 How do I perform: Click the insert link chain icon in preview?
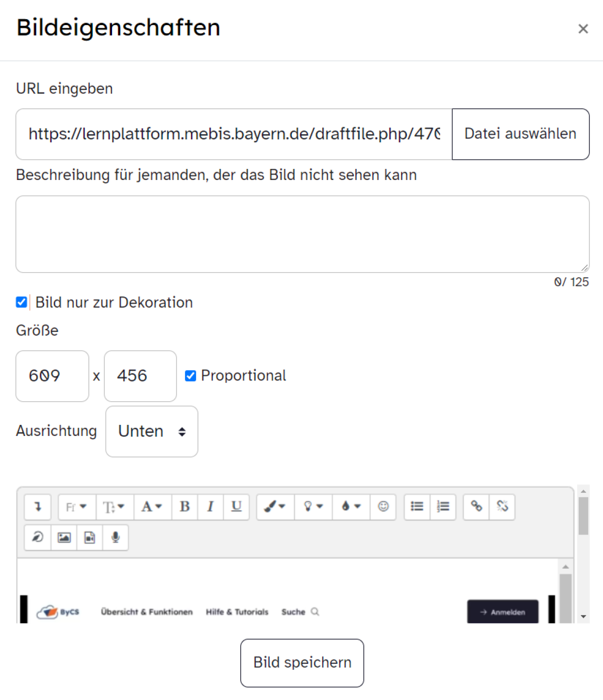(476, 507)
